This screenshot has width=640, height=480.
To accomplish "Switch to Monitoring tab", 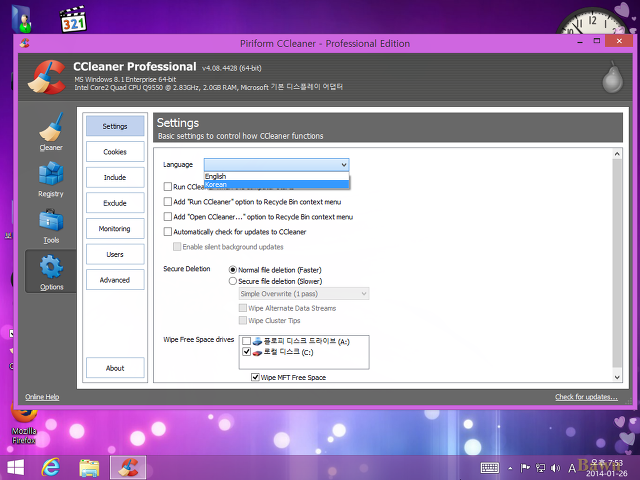I will pyautogui.click(x=115, y=229).
